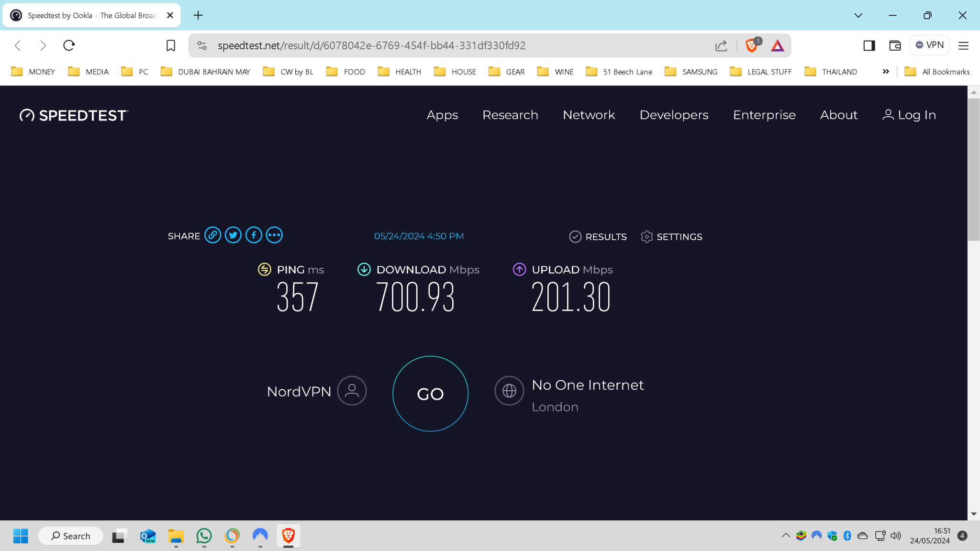Click the page vertical scrollbar thumb

point(974,170)
